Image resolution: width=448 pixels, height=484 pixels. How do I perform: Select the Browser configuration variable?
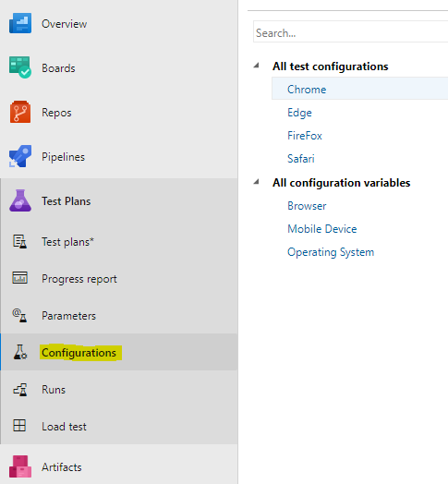tap(307, 206)
